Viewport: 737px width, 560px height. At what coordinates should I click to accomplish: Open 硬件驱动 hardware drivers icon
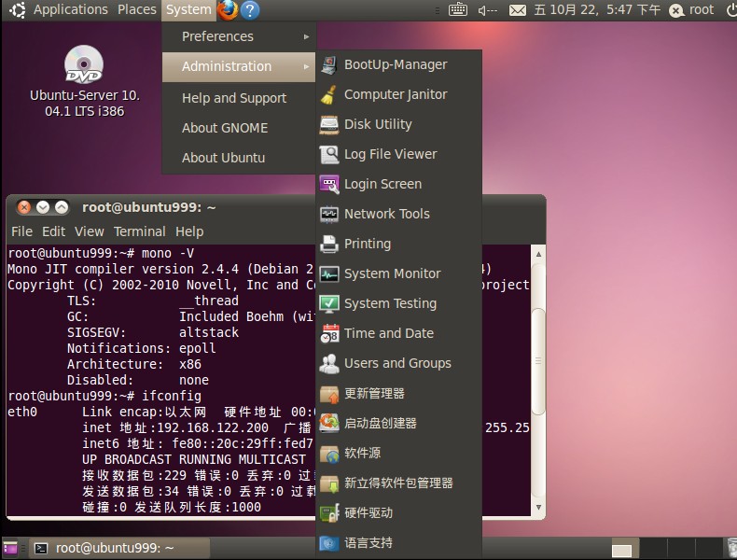click(x=329, y=513)
